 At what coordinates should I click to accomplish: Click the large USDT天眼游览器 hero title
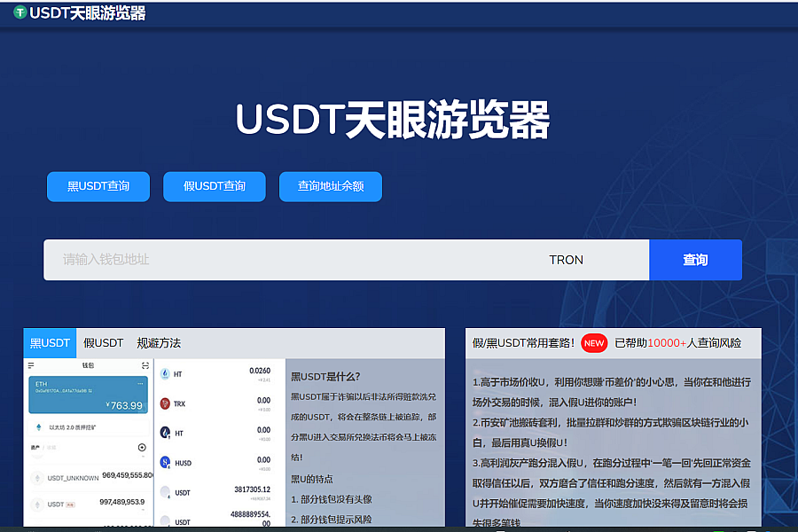393,121
